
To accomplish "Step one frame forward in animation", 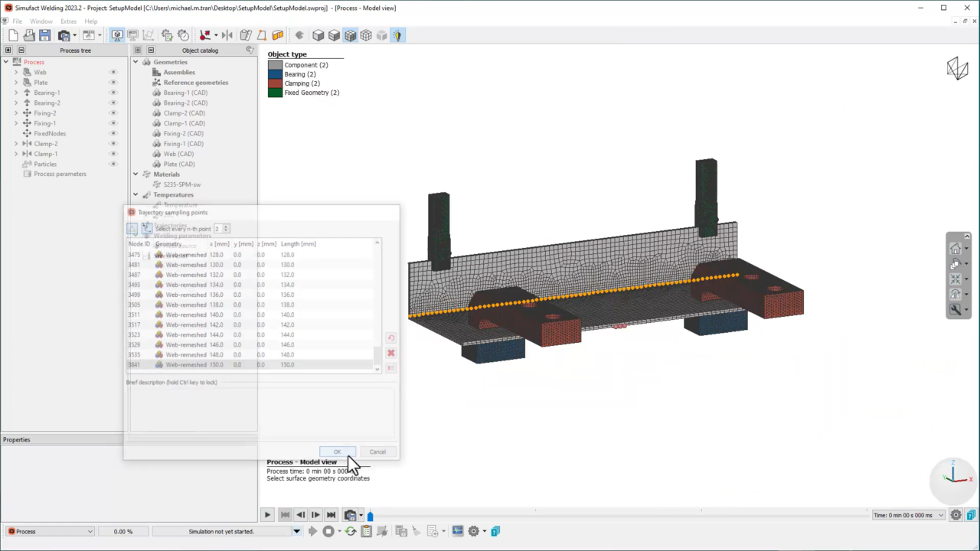I will click(315, 515).
